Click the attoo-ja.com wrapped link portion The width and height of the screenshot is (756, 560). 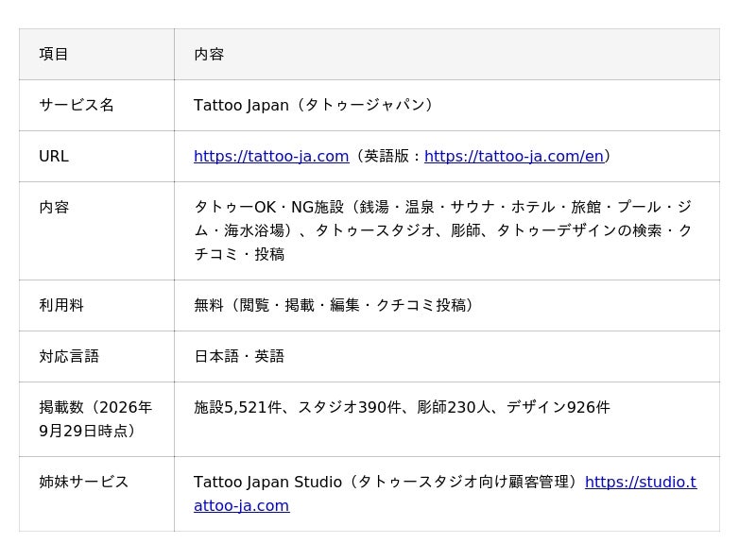(x=242, y=505)
